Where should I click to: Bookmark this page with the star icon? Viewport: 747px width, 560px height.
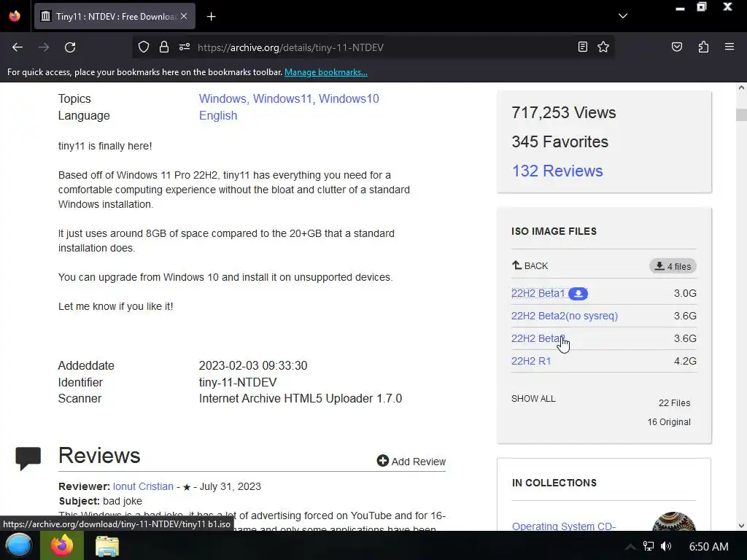click(603, 47)
